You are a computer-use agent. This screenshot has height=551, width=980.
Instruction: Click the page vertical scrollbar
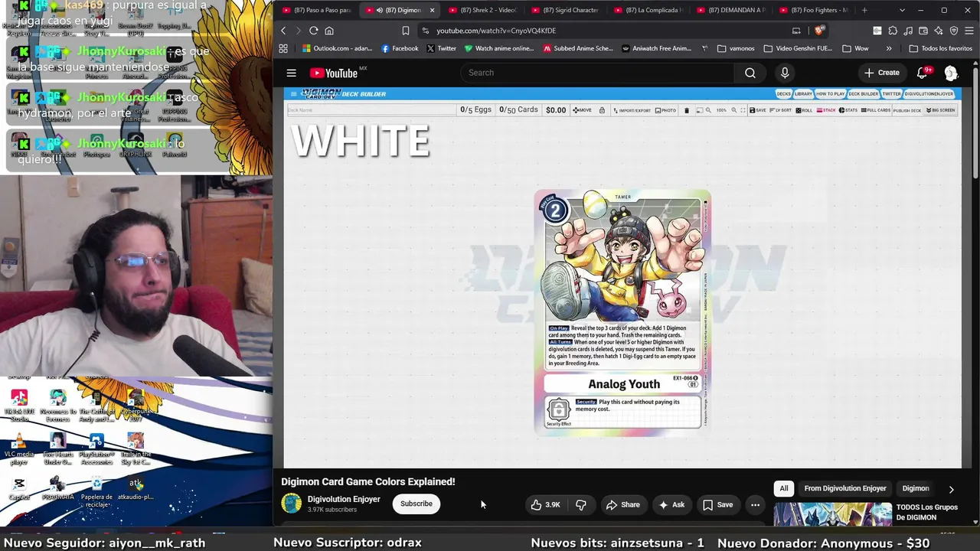click(975, 122)
